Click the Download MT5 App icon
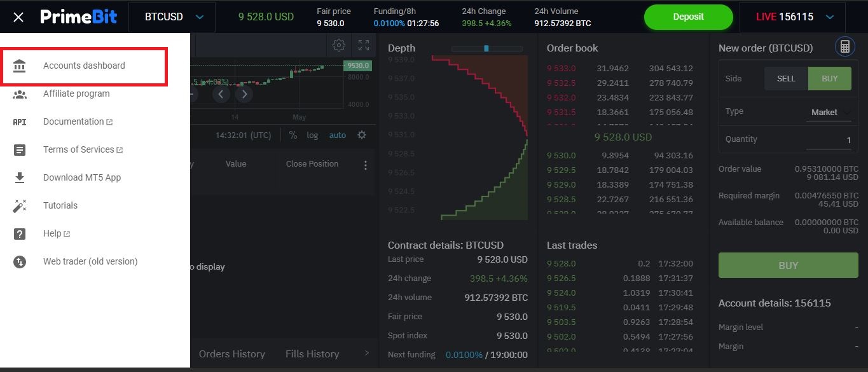The height and width of the screenshot is (372, 868). tap(20, 177)
